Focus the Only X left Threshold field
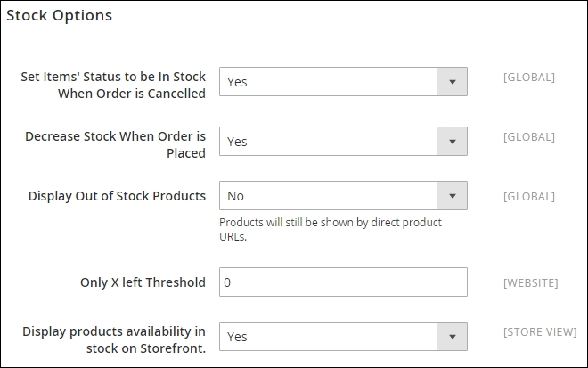This screenshot has height=368, width=588. [x=343, y=282]
